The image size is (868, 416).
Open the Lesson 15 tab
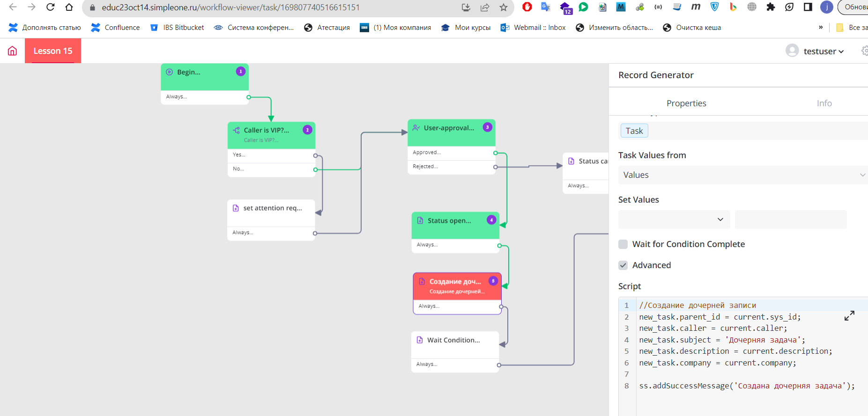click(53, 51)
